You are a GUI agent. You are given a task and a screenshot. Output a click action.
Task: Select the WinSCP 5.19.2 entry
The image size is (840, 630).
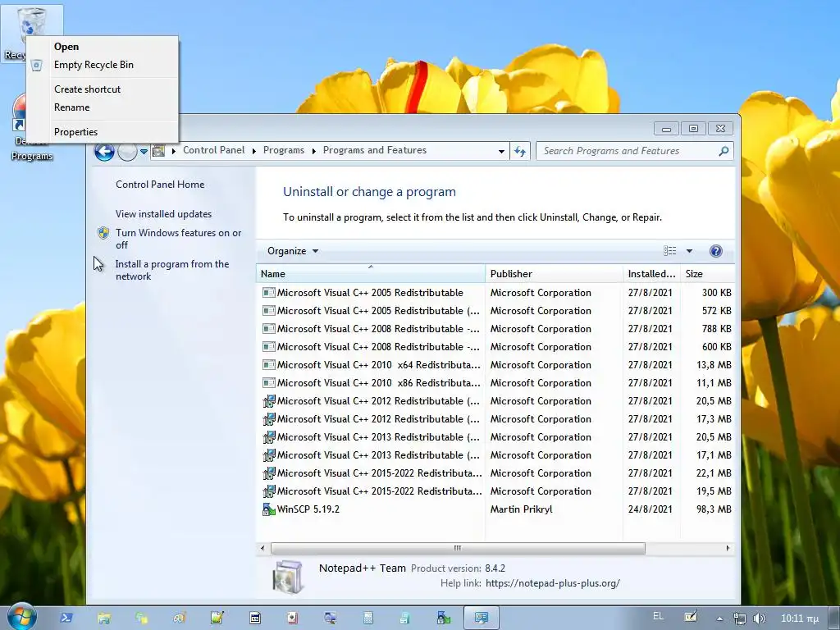[x=496, y=509]
